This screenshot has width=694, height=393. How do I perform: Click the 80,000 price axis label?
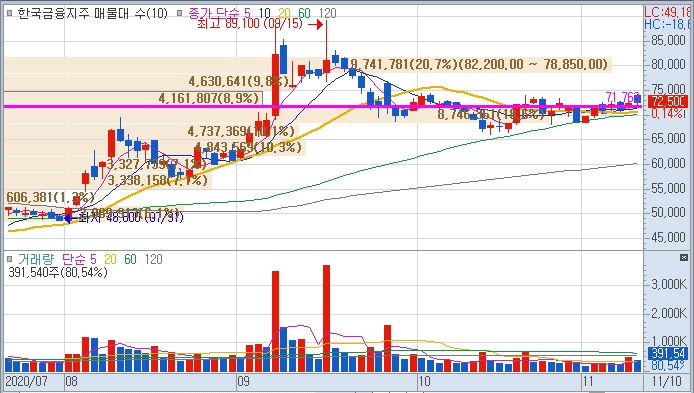coord(668,65)
